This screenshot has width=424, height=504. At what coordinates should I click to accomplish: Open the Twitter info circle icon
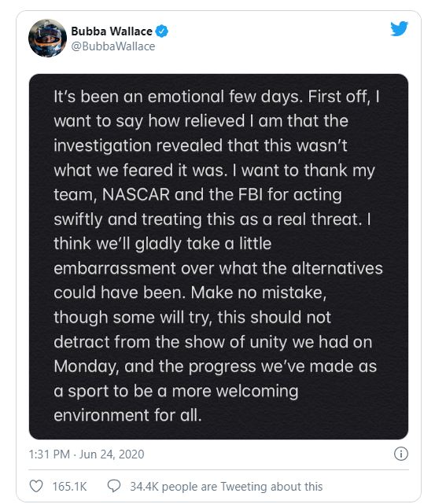point(401,454)
